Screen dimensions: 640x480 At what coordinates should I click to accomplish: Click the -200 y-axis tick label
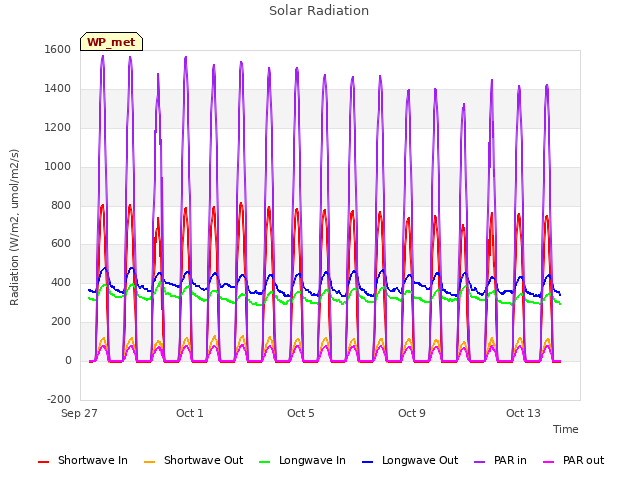[x=59, y=399]
